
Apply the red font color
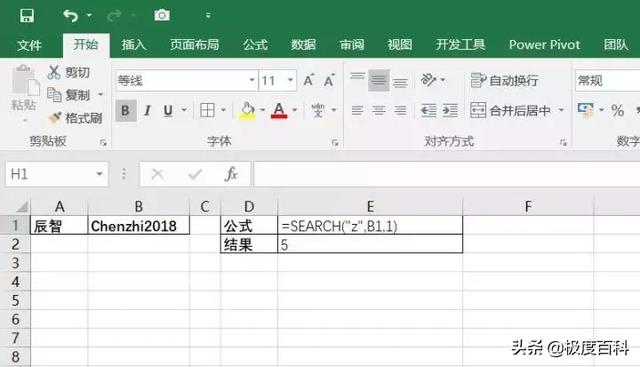point(279,110)
